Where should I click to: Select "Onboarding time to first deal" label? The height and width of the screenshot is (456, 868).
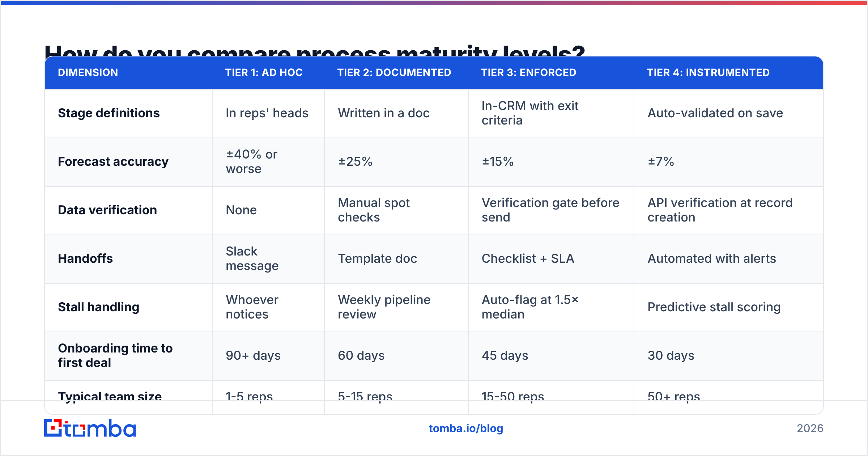pos(115,355)
